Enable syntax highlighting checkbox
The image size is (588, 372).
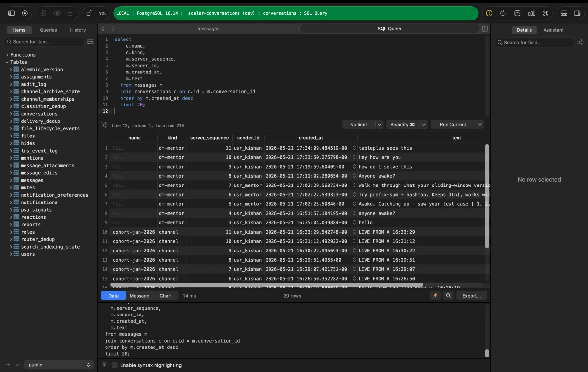pos(115,365)
